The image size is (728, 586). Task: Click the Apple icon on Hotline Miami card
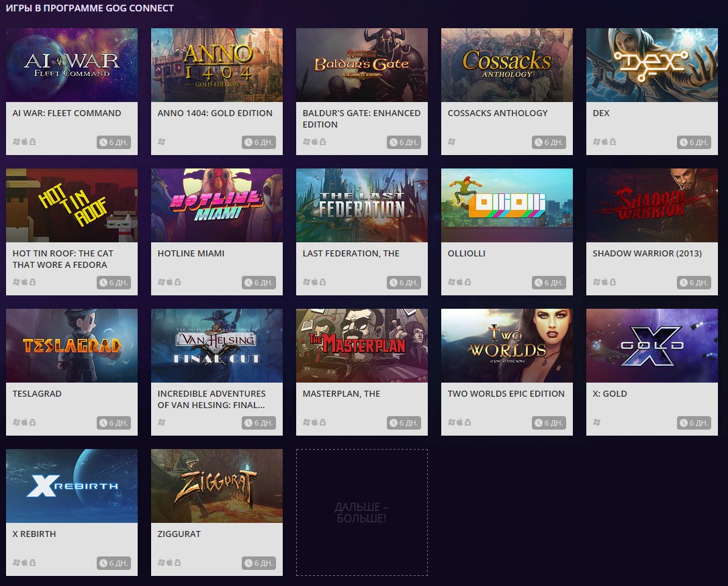tap(169, 282)
